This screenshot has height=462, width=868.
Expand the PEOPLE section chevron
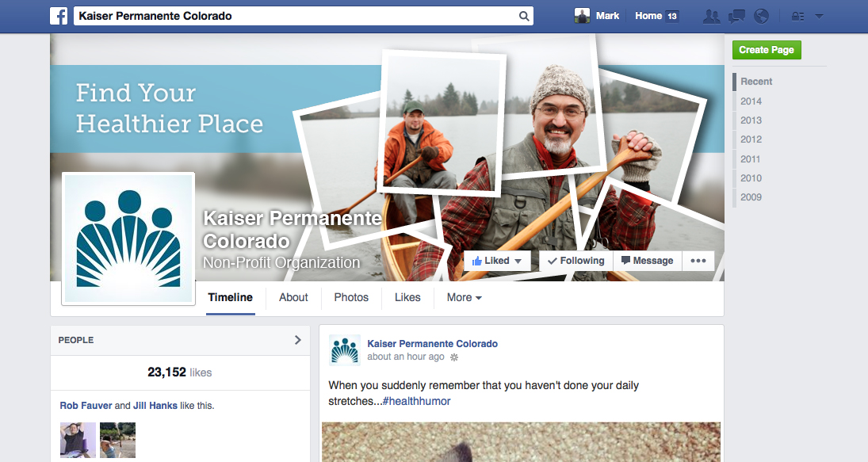click(298, 340)
